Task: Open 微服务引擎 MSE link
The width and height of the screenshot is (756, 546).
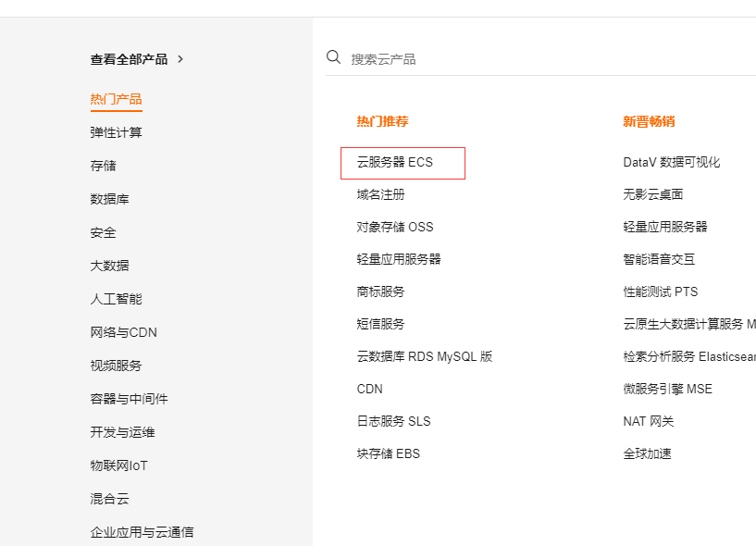Action: [668, 389]
